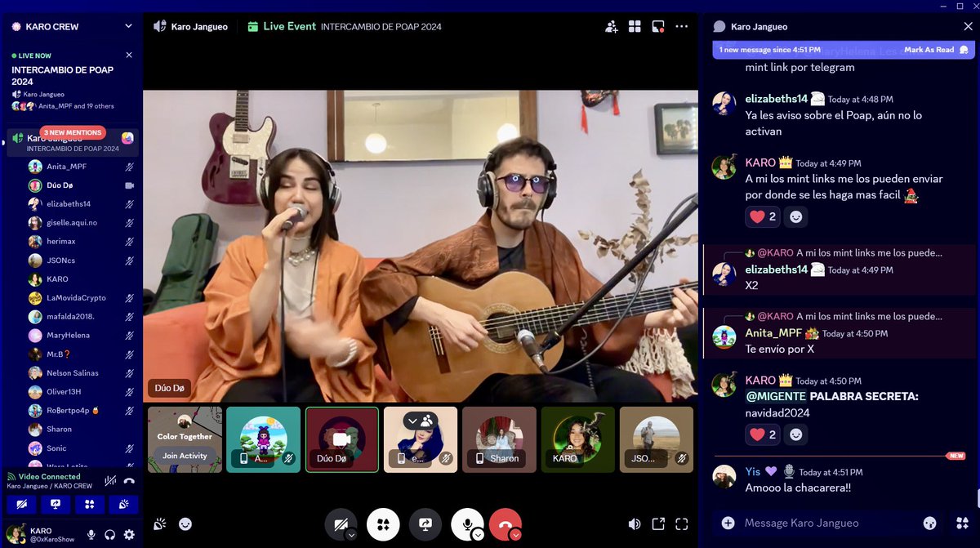Select Anita_MPF in voice member list
980x548 pixels.
[82, 167]
